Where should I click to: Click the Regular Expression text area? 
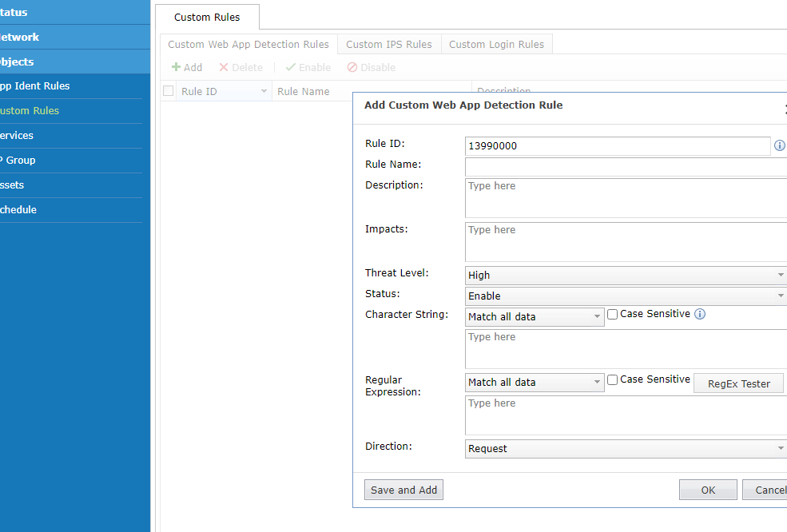coord(626,415)
